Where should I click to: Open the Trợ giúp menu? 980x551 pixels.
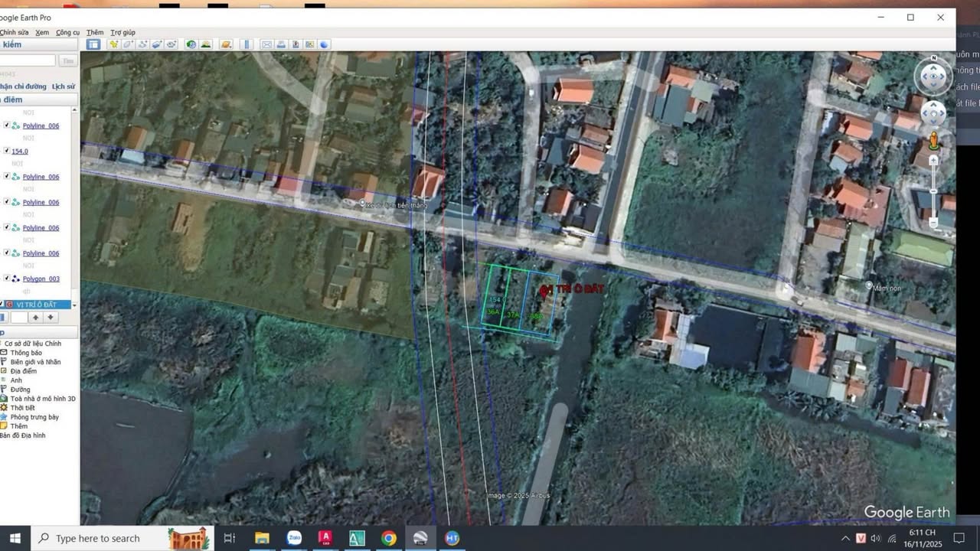[x=122, y=32]
